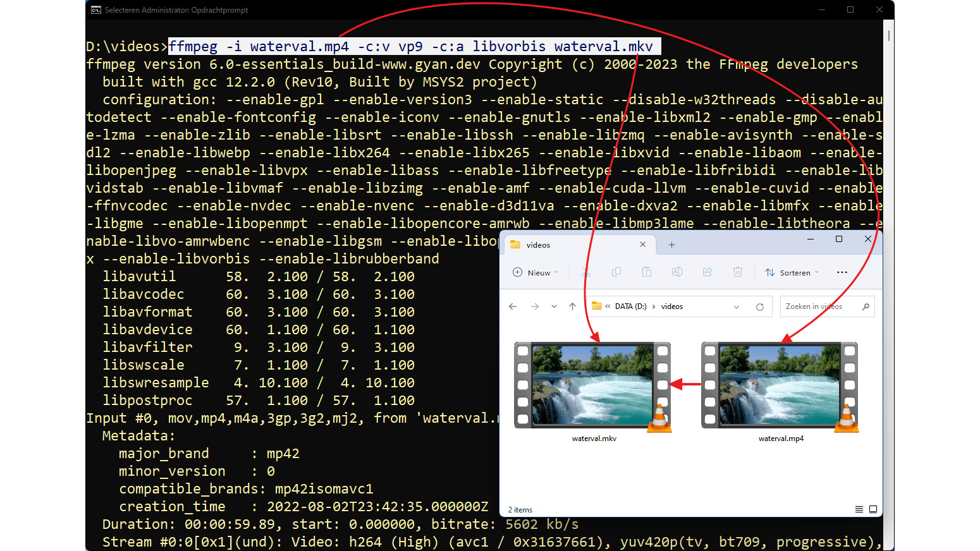The image size is (980, 551).
Task: Open the Sorteren sort dropdown
Action: tap(792, 272)
